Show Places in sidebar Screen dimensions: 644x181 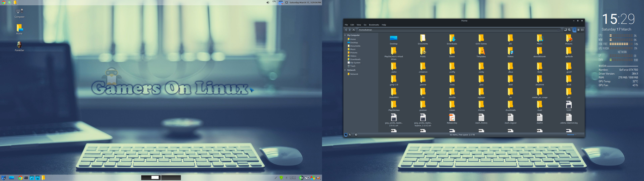point(346,135)
